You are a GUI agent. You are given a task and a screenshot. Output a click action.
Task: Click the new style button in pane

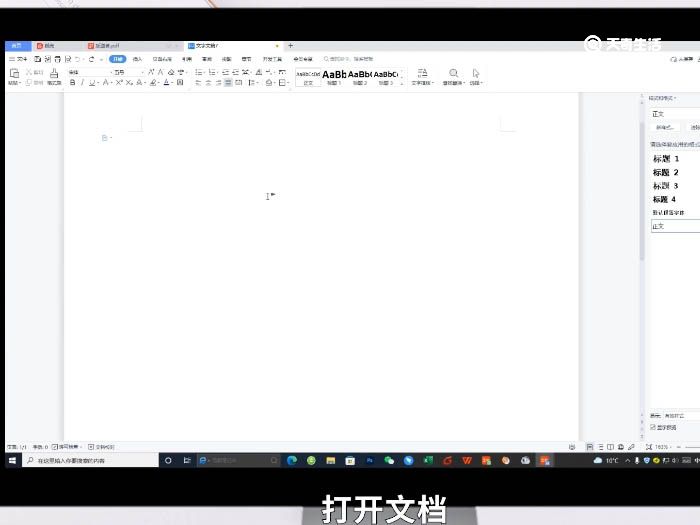click(664, 127)
